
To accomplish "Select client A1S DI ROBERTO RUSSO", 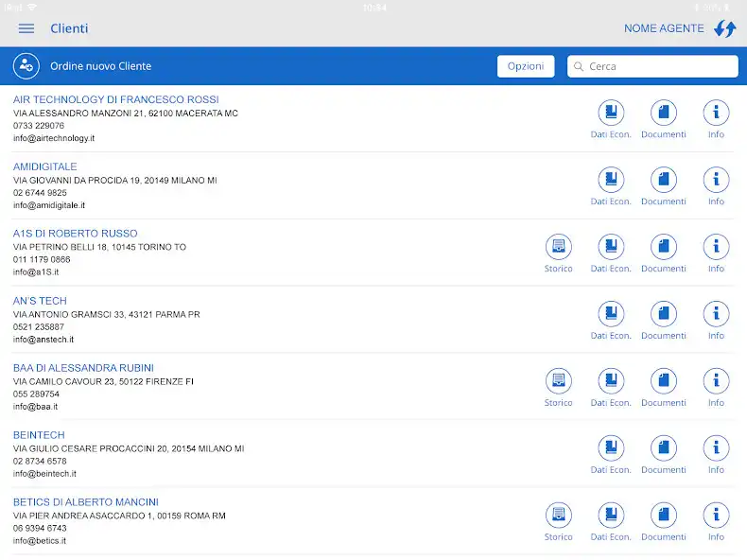I will 76,234.
